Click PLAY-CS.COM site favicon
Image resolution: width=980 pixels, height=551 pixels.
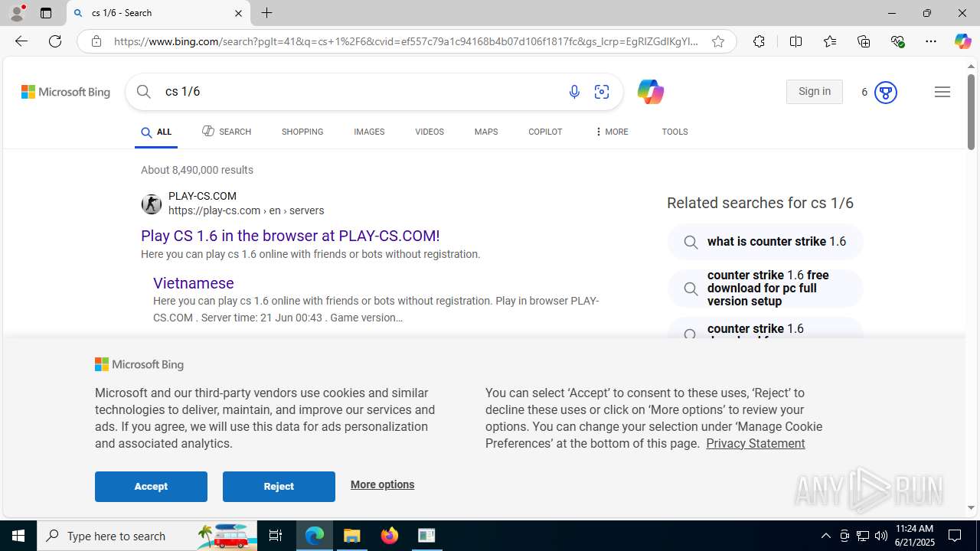click(152, 204)
